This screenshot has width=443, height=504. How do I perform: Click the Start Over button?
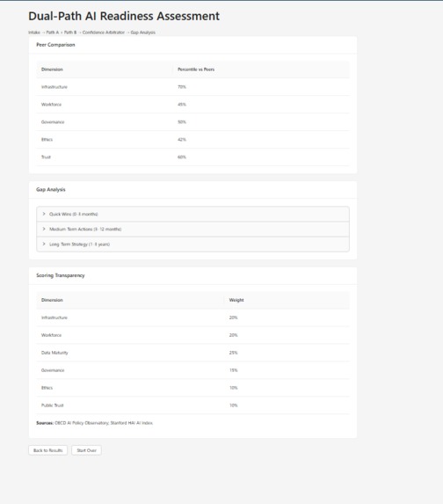[x=86, y=450]
